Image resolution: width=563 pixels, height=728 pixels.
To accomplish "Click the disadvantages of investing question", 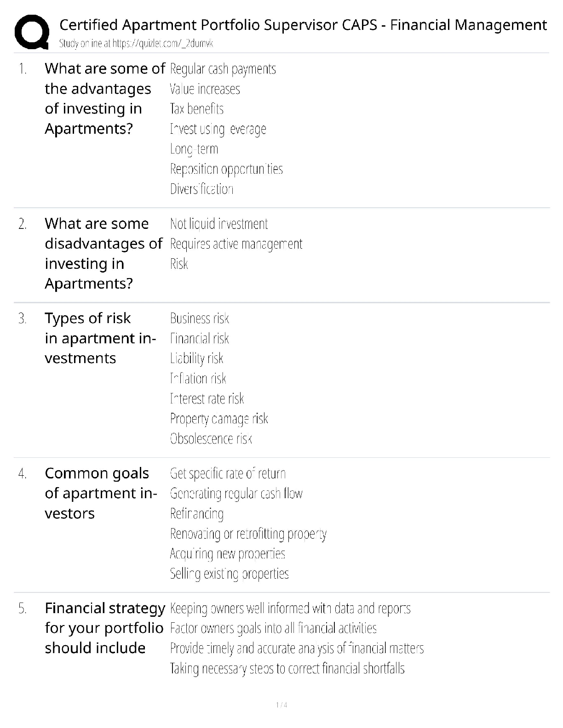I will point(103,253).
